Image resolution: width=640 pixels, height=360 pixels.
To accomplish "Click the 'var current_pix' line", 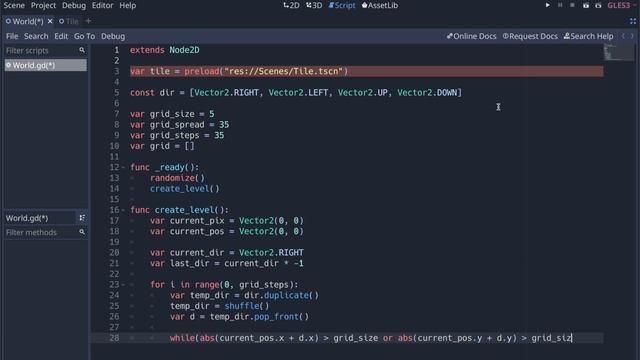I will (x=227, y=221).
